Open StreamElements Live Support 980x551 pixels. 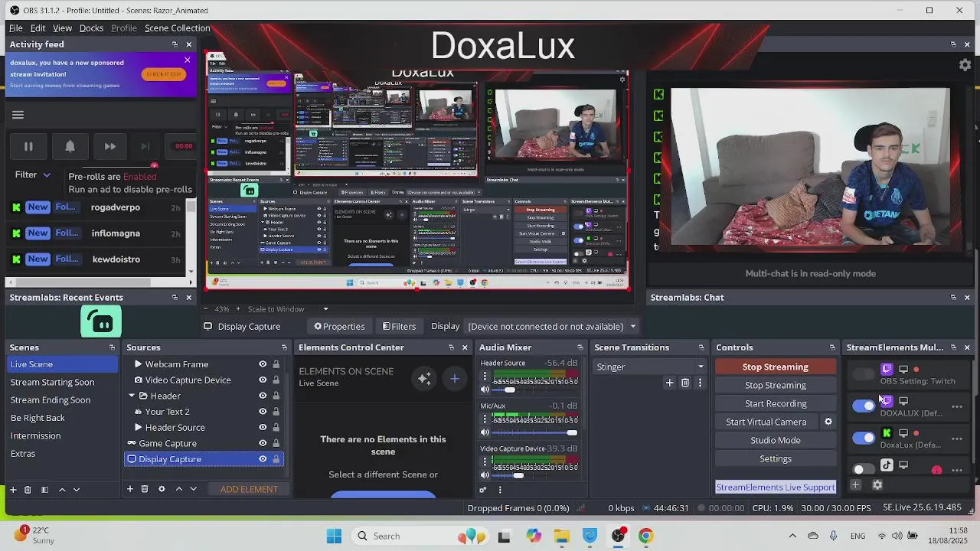point(776,487)
